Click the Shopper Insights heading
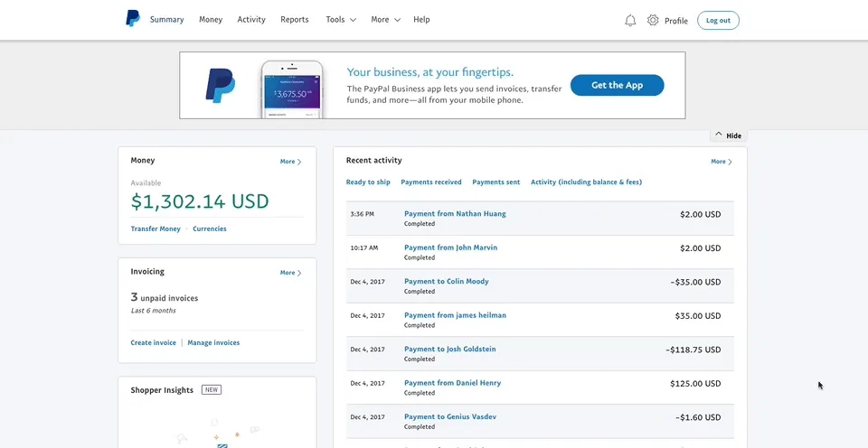The height and width of the screenshot is (448, 868). coord(162,390)
